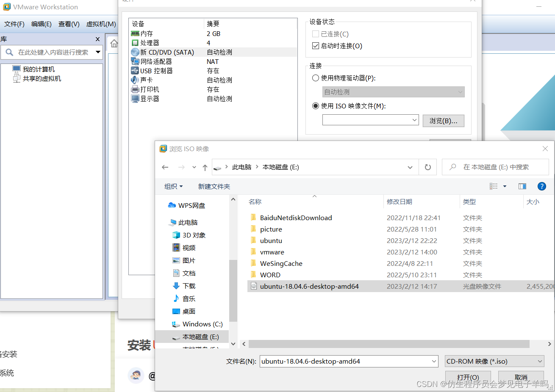Select 使用物理驱动器 radio button
The height and width of the screenshot is (392, 555).
click(316, 78)
